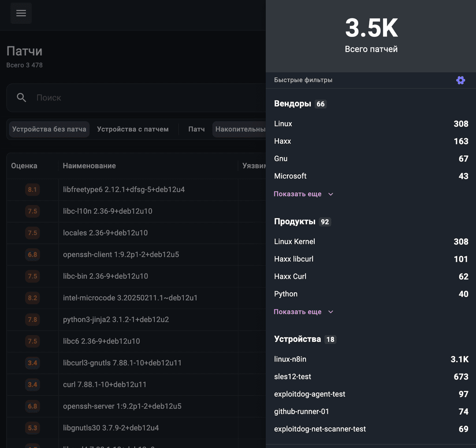This screenshot has height=448, width=476.
Task: Select the 'Патч' filter tab
Action: 197,129
